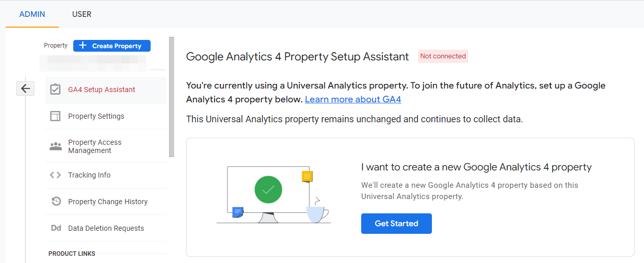Open the blurred property selector dropdown
The height and width of the screenshot is (263, 644).
click(93, 62)
